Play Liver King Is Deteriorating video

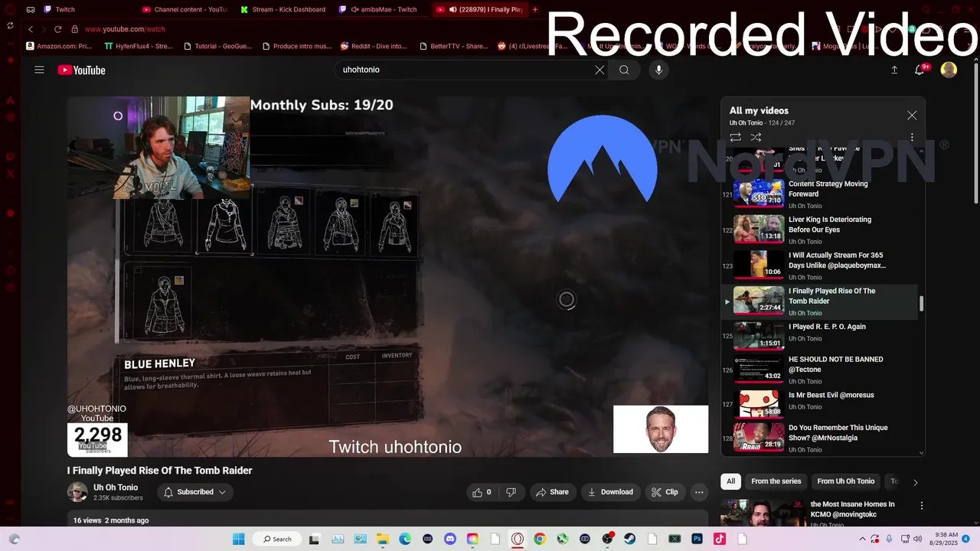(819, 230)
